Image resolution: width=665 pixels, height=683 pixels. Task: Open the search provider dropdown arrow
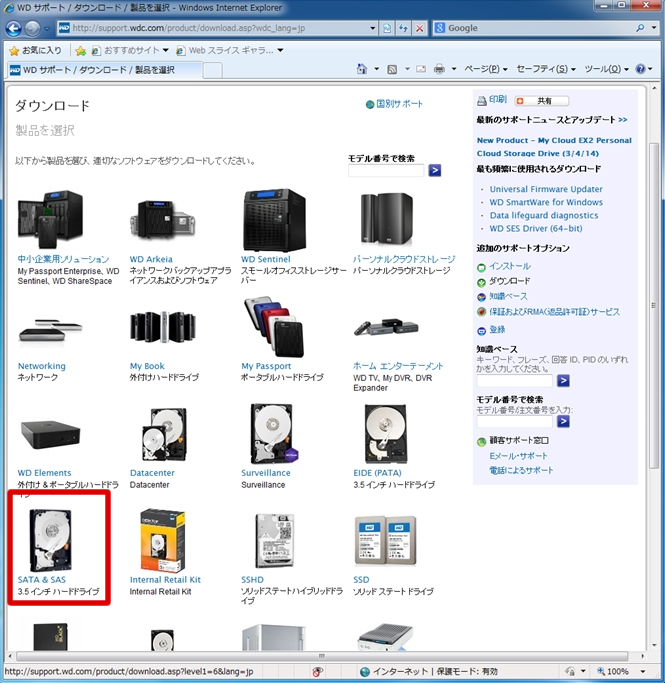654,28
